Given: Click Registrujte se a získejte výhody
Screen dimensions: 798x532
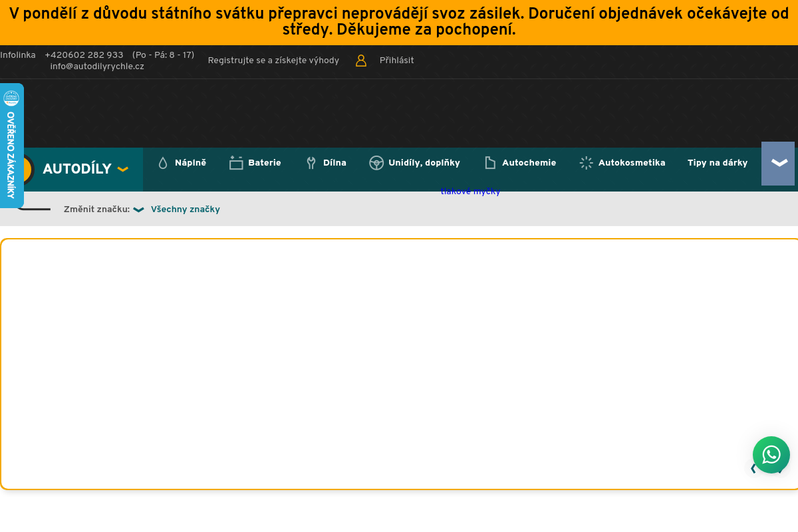Looking at the screenshot, I should tap(273, 61).
